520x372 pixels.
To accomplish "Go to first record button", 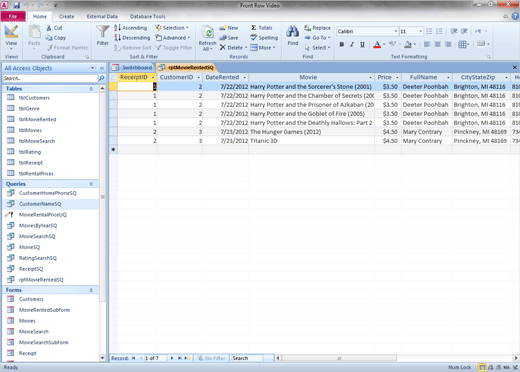I will [134, 358].
